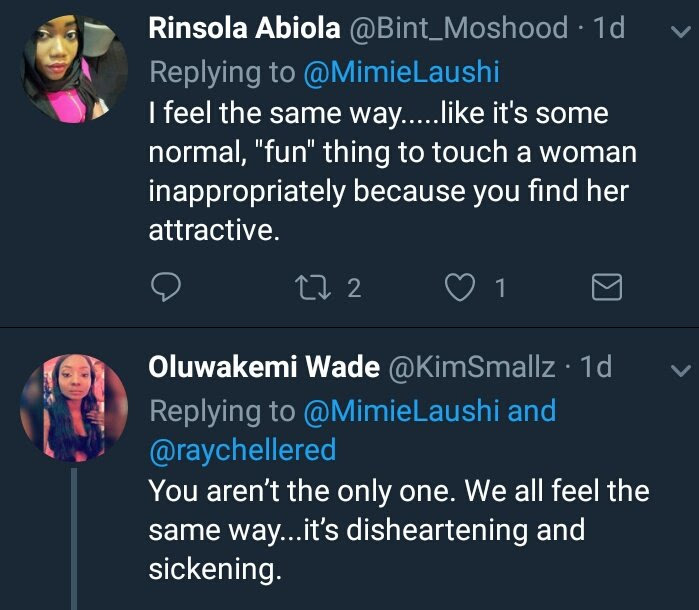Open the @raychellered mention link
Viewport: 699px width, 610px height.
pyautogui.click(x=242, y=450)
